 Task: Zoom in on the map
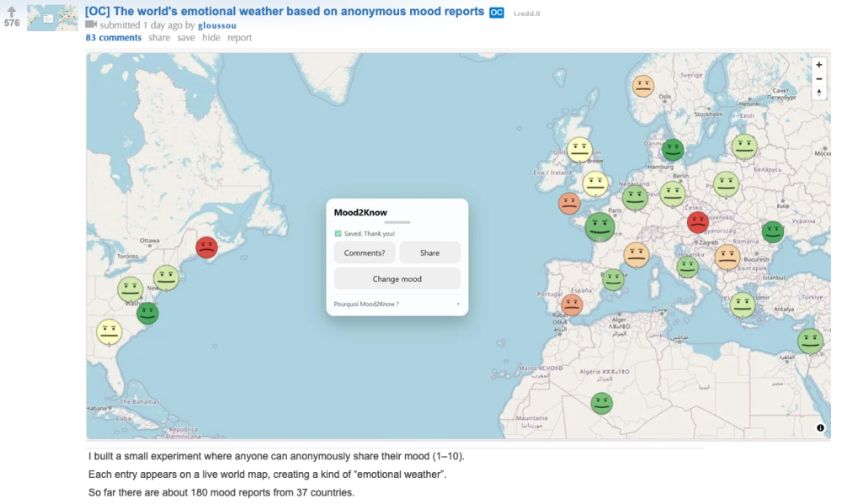tap(819, 65)
